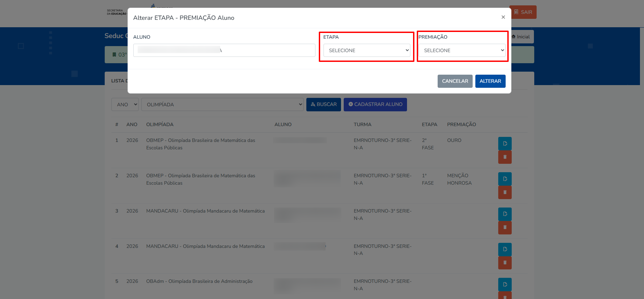The height and width of the screenshot is (299, 644).
Task: Open the PREMIAÇÃO dropdown
Action: 462,50
